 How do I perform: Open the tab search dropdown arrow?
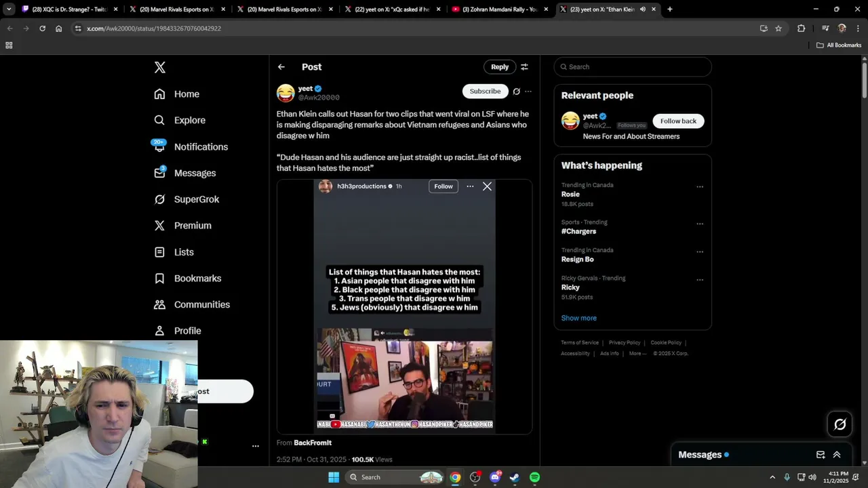(x=9, y=9)
